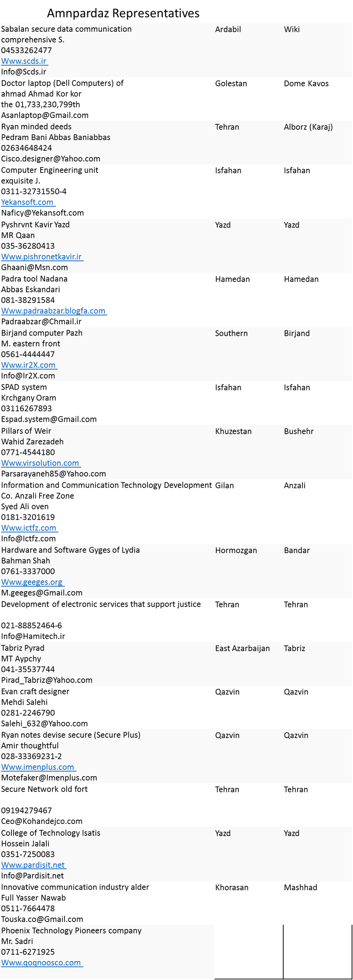Click the Phoenix Technology Pioneers company entry

point(72,930)
